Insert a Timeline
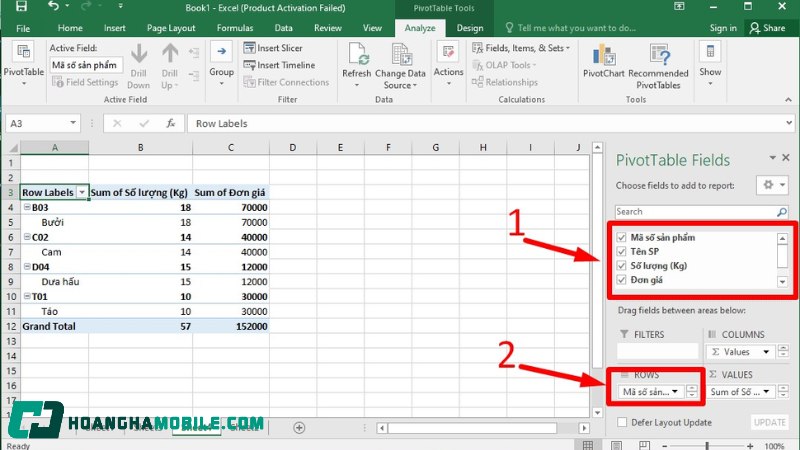Viewport: 800px width, 450px height. point(279,65)
